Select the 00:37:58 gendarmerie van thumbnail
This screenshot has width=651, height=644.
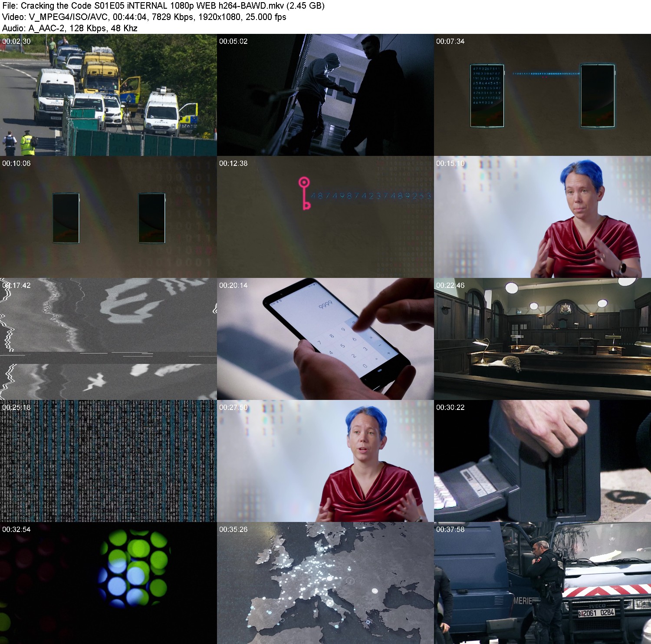click(x=542, y=583)
